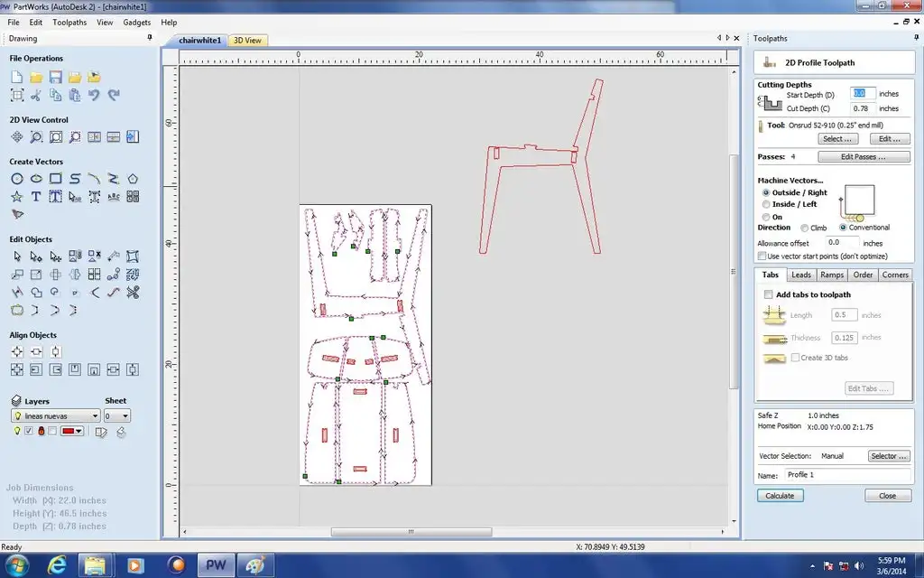Viewport: 924px width, 578px height.
Task: Select the Draw Circle tool
Action: [17, 179]
